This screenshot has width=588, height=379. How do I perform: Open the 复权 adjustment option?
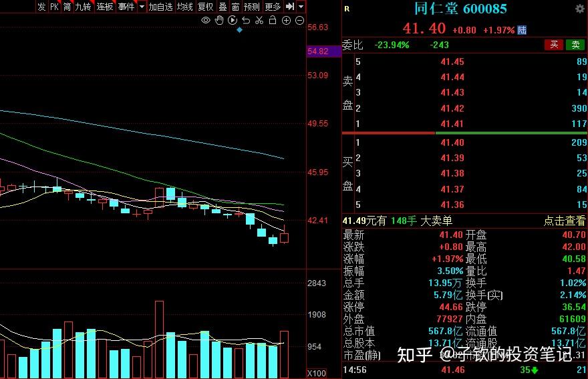206,7
